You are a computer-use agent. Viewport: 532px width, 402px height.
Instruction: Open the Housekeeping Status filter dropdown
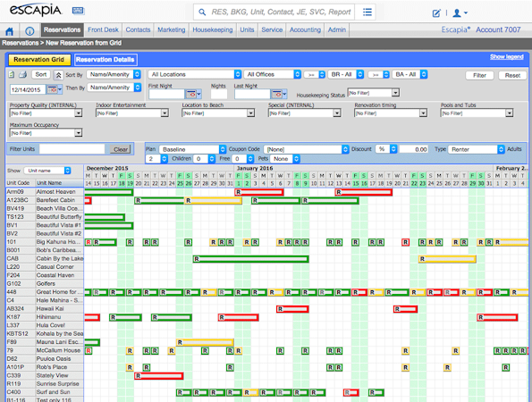click(373, 93)
